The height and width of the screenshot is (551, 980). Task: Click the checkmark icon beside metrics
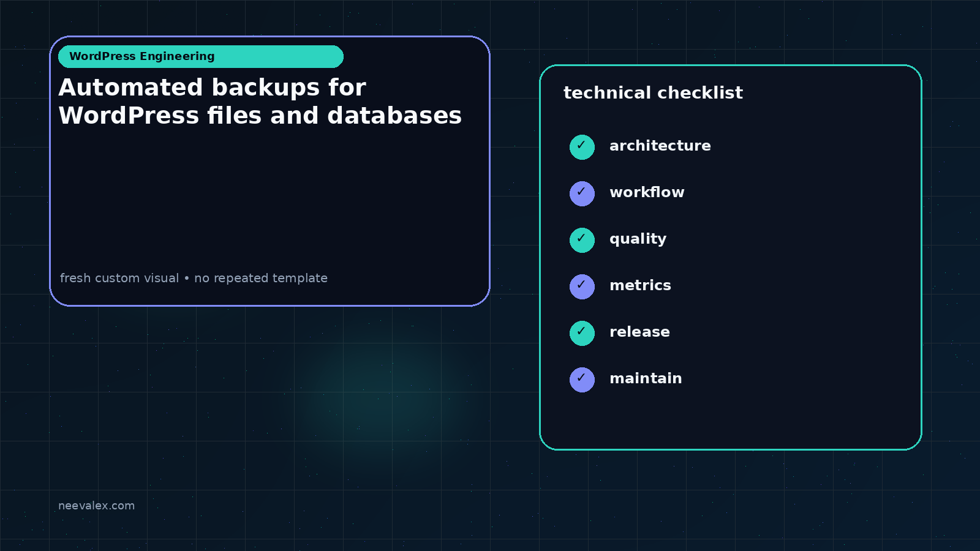582,287
